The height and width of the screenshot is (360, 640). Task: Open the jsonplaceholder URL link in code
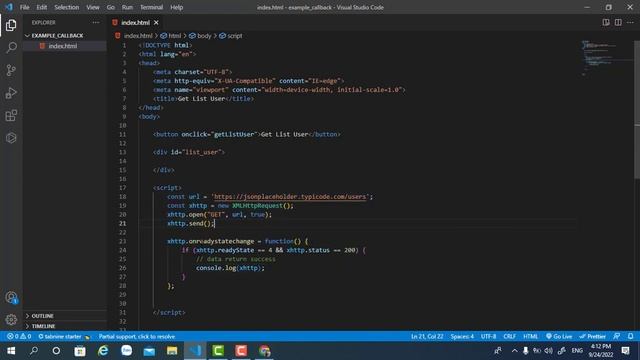point(290,197)
